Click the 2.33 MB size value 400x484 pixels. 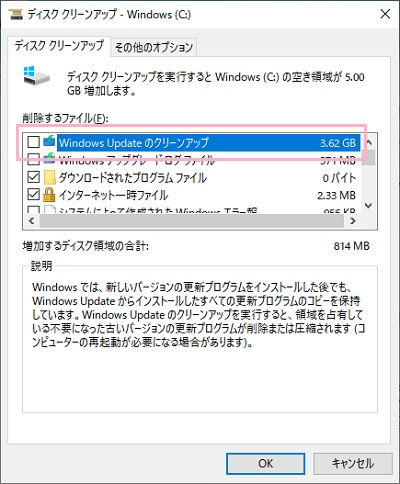coord(337,195)
